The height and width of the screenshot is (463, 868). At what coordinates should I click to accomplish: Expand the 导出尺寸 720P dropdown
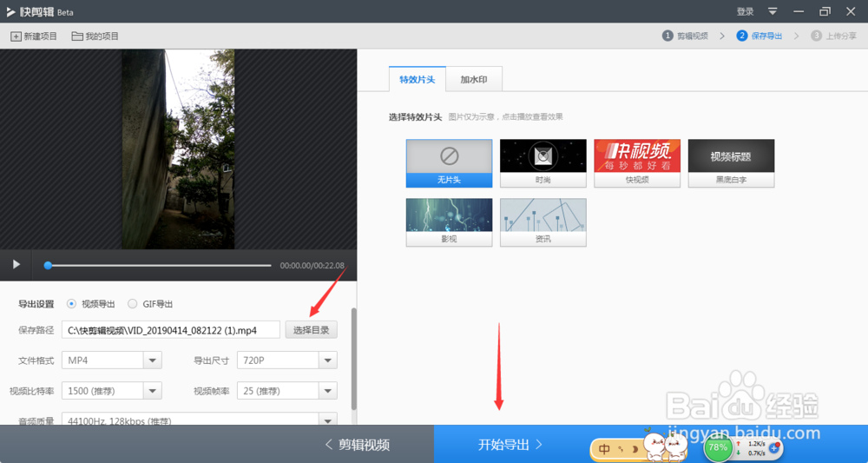click(328, 360)
